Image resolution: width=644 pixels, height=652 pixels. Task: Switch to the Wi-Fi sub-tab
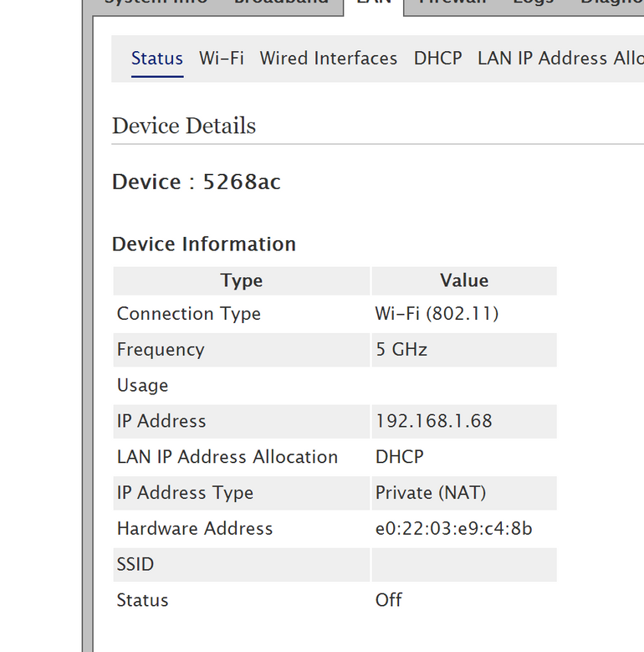[222, 59]
